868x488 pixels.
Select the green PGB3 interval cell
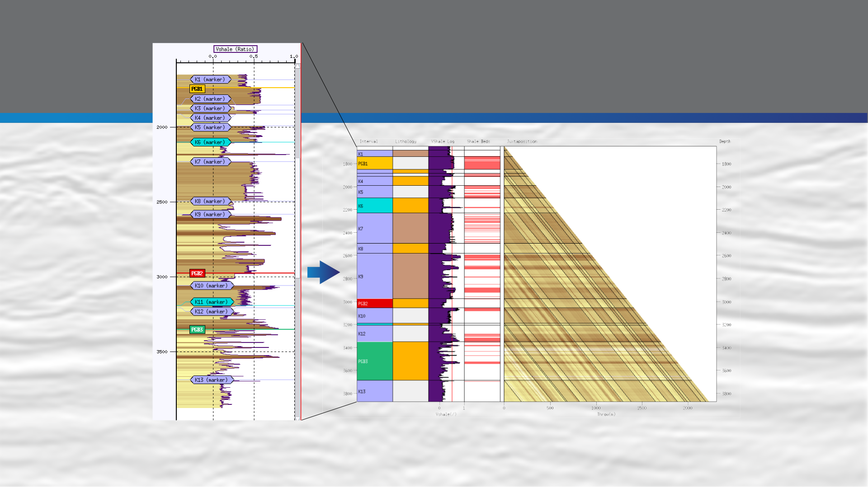click(375, 361)
